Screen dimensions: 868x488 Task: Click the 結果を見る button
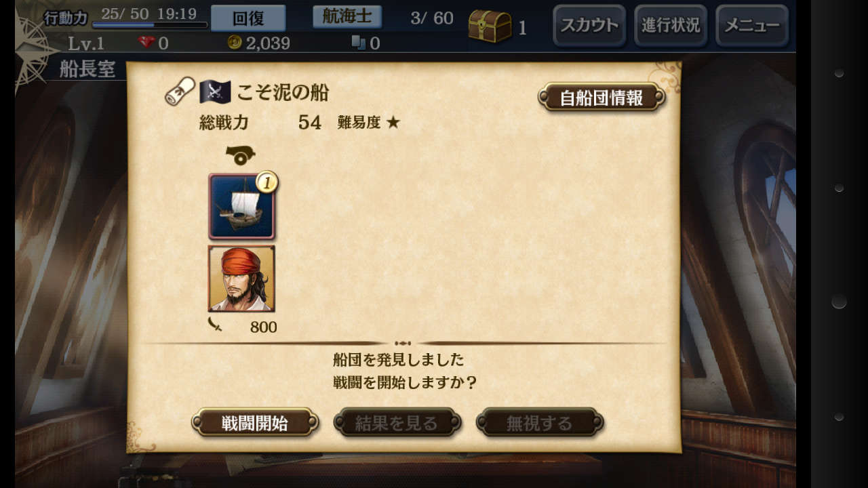(x=397, y=423)
